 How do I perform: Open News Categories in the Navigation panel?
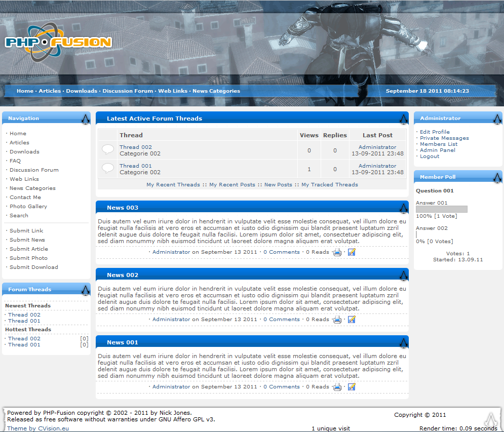tap(32, 188)
